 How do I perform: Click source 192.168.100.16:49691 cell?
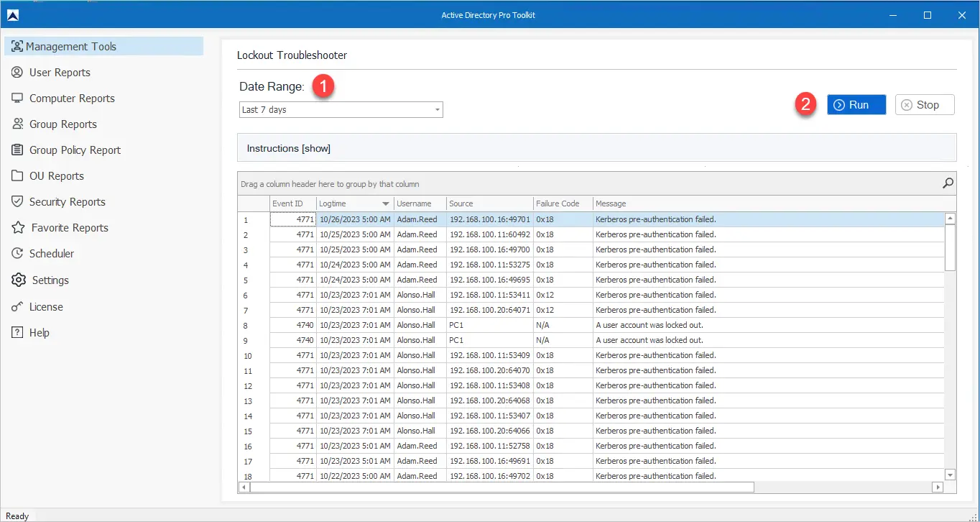pos(489,461)
